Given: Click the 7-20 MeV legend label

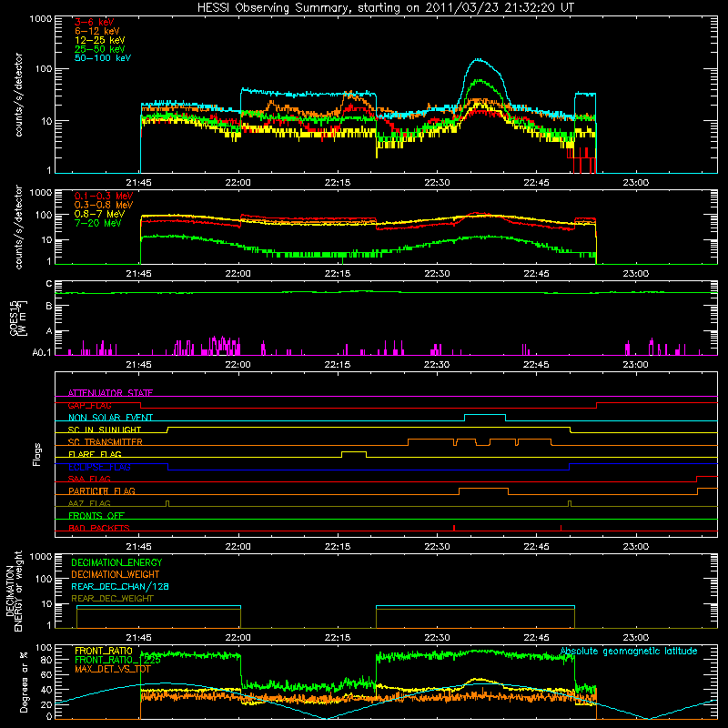Looking at the screenshot, I should 98,223.
